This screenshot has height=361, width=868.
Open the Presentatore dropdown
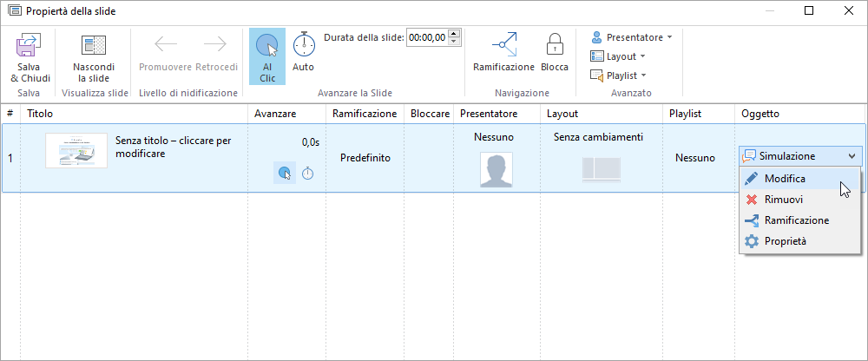(x=631, y=37)
